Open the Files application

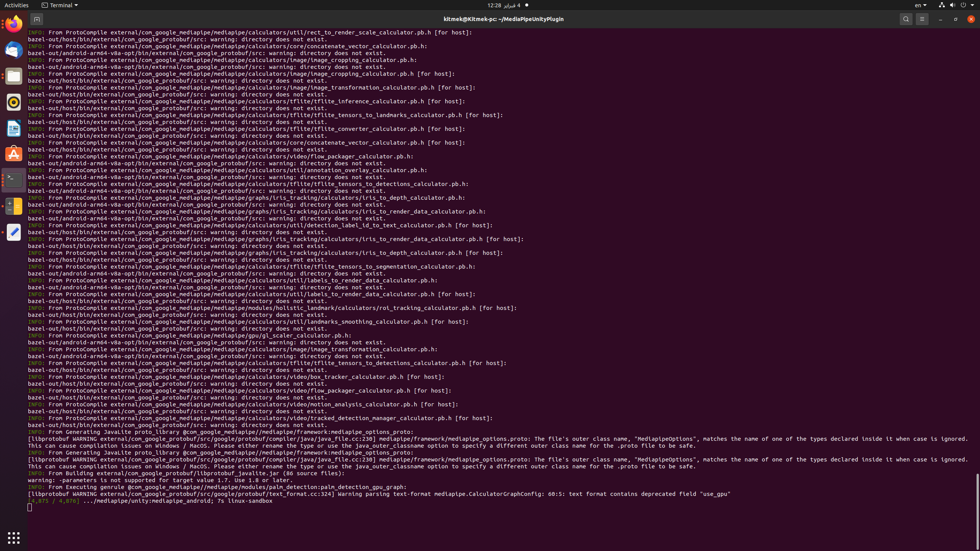click(13, 76)
